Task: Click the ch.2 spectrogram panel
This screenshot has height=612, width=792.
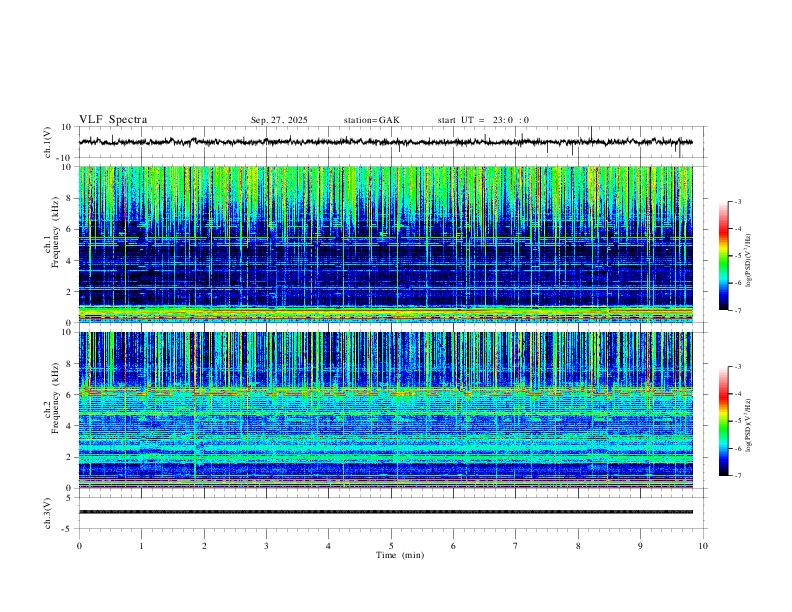Action: pos(386,410)
